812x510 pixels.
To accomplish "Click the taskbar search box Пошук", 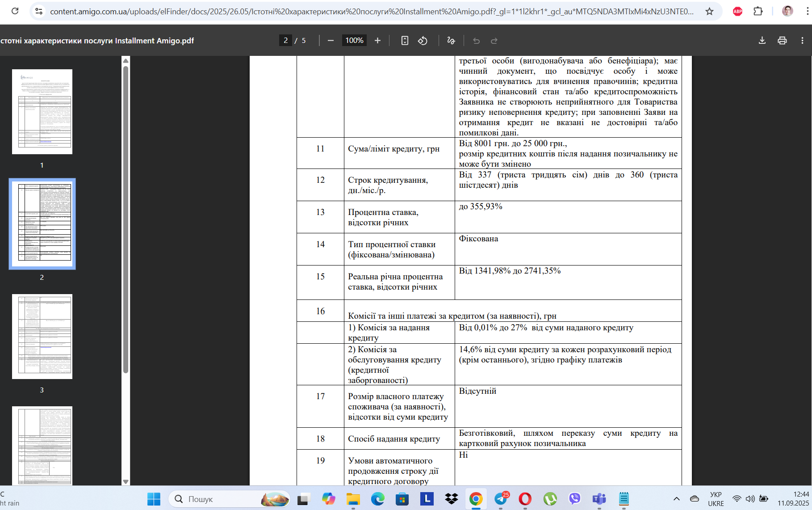I will tap(229, 499).
